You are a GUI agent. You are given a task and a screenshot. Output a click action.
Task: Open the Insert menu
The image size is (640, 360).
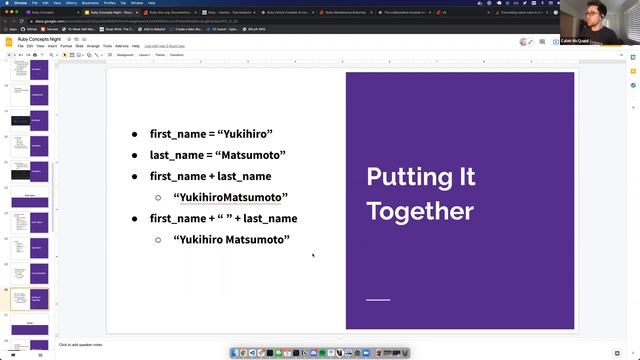click(x=52, y=46)
